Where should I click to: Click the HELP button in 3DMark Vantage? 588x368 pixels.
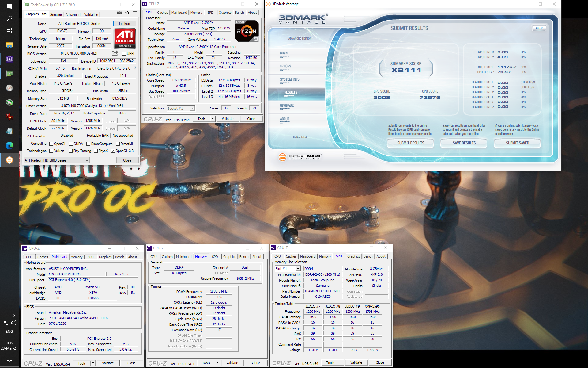point(539,28)
